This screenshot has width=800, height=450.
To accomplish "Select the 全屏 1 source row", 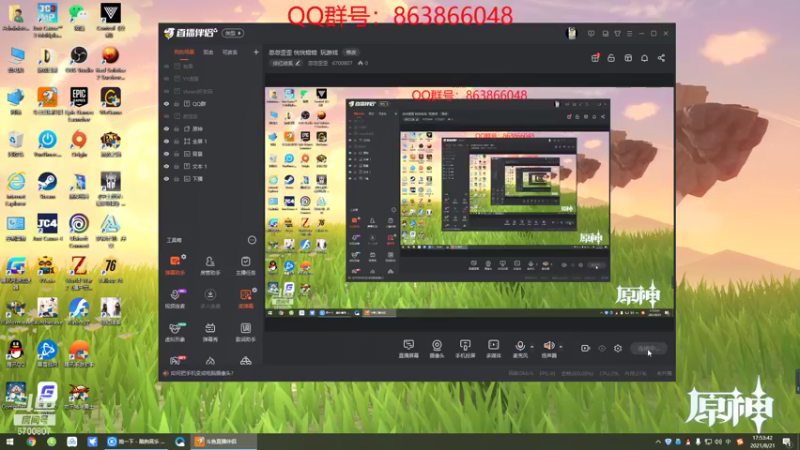I will point(212,141).
